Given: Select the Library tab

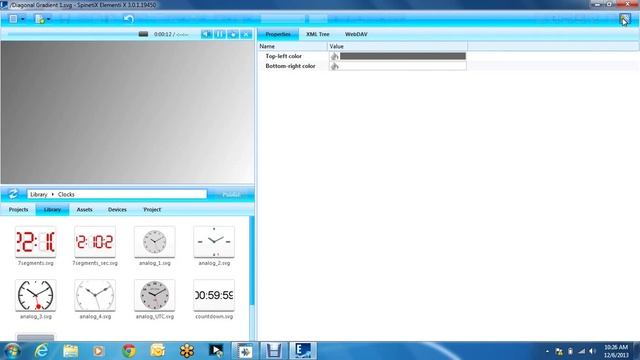Looking at the screenshot, I should coord(52,210).
